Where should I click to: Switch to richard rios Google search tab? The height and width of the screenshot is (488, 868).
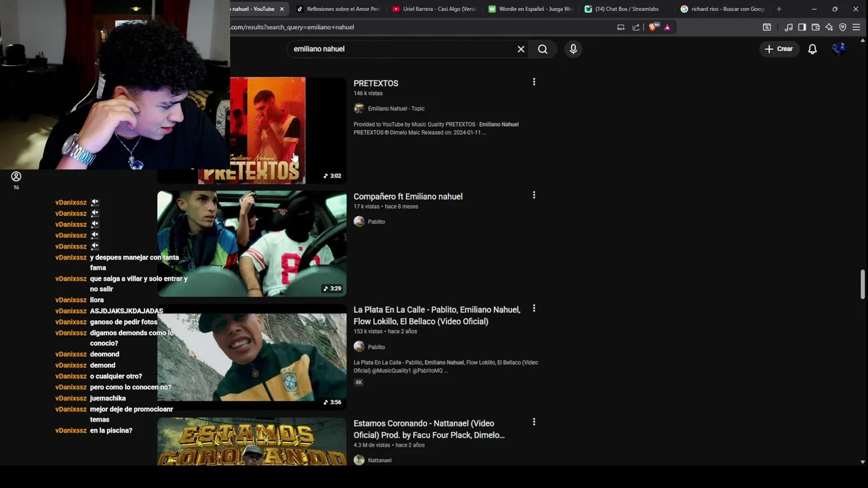click(x=724, y=9)
